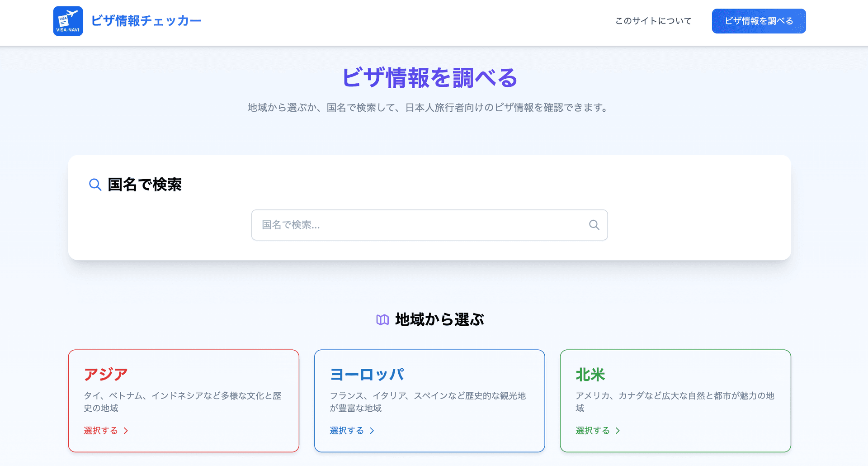Select 北米 with 選択する link
This screenshot has height=466, width=868.
592,431
